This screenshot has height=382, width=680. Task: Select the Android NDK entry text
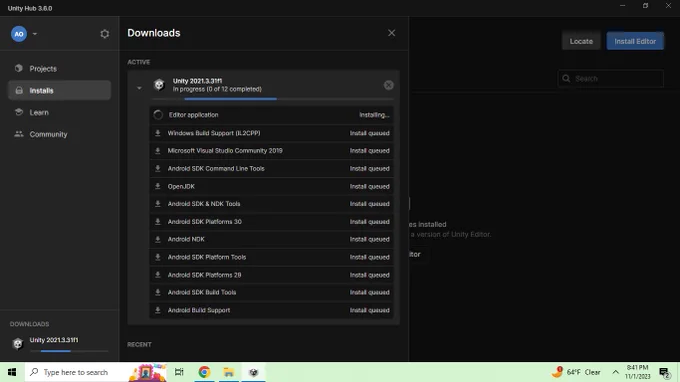tap(186, 239)
